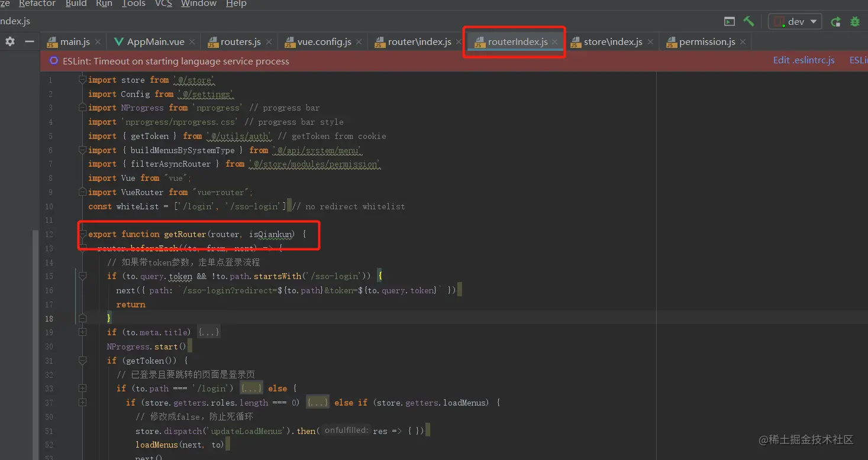
Task: Hide the side panel with the dash icon
Action: click(29, 41)
